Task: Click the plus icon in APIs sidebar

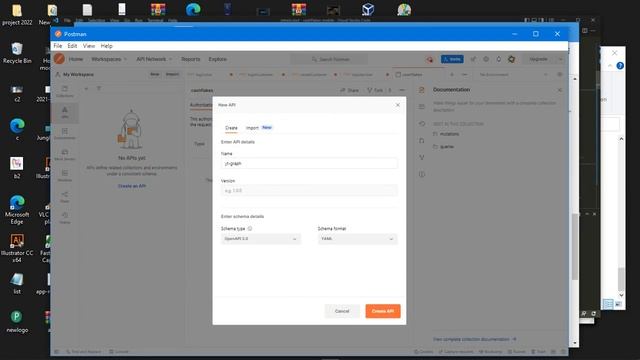Action: (86, 88)
